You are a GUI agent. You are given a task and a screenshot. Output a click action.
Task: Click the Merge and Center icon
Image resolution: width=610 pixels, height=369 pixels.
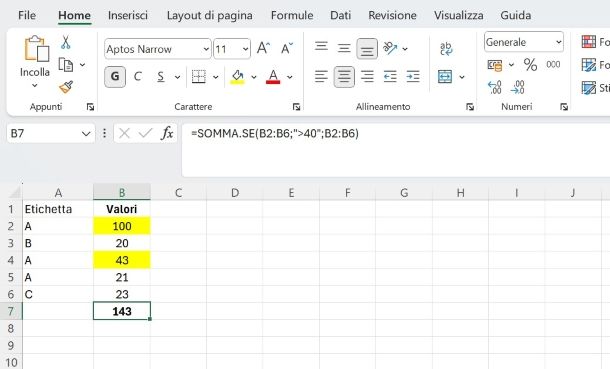445,77
